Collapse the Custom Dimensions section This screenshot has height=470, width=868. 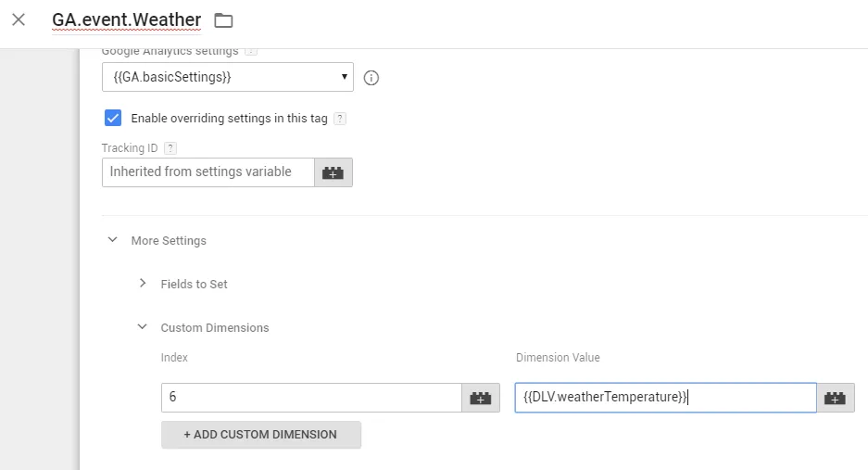[x=143, y=327]
